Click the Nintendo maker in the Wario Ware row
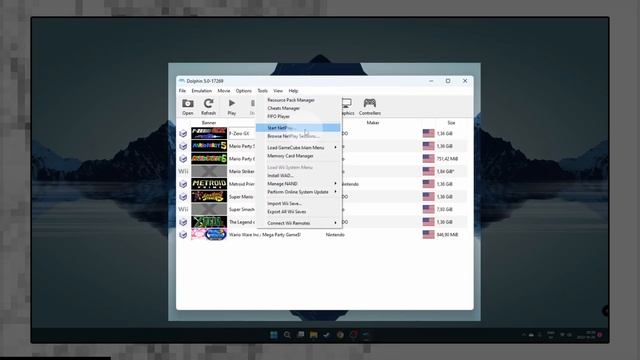The width and height of the screenshot is (640, 360). point(335,235)
